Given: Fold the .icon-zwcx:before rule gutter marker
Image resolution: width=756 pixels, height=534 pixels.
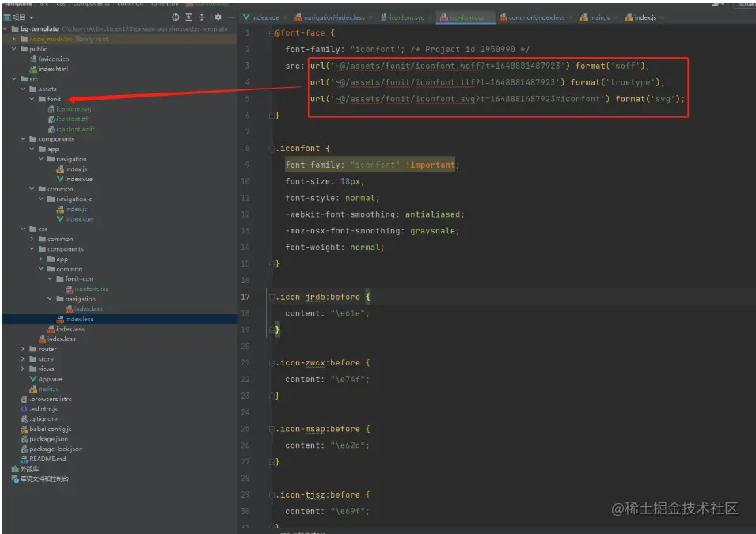Looking at the screenshot, I should pos(272,363).
